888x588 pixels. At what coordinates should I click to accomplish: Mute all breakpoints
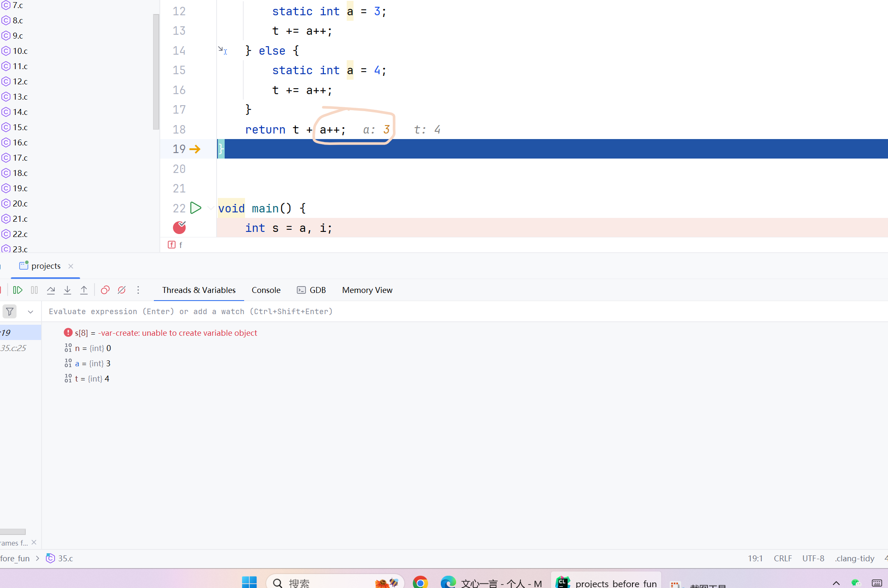click(122, 290)
